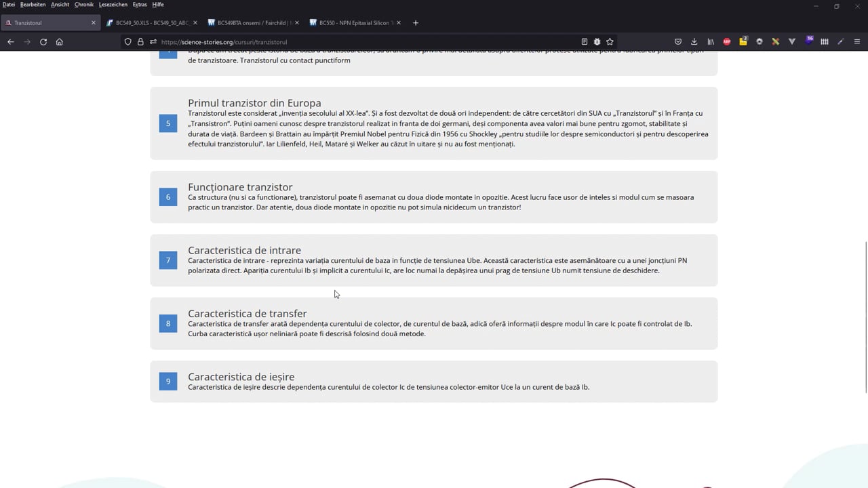The height and width of the screenshot is (488, 868).
Task: Click the gear cog extension icon
Action: [759, 42]
